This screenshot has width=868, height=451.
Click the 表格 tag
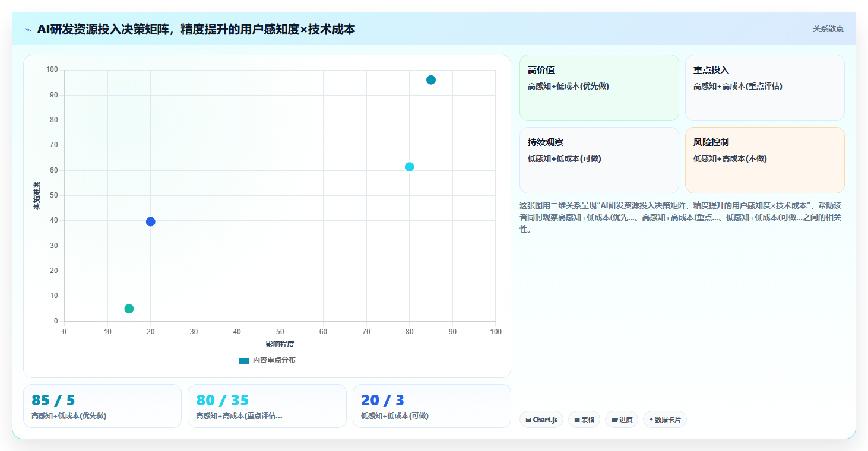click(x=584, y=420)
